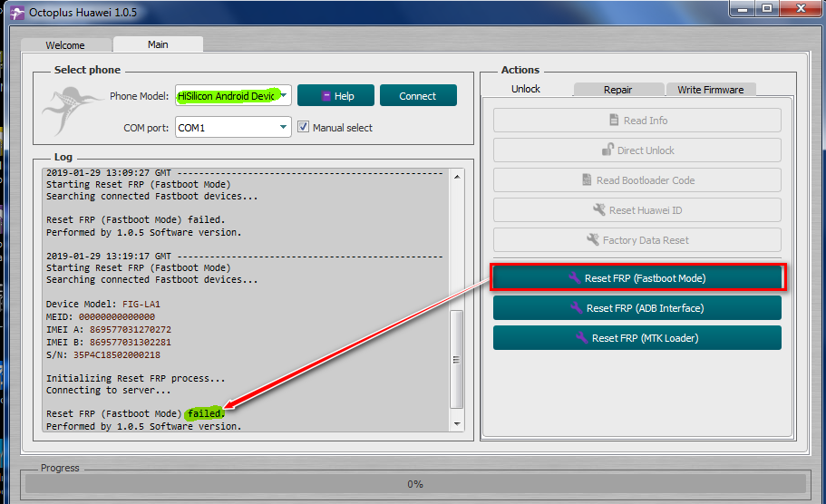The image size is (826, 504).
Task: Open the Unlock actions tab
Action: click(526, 89)
